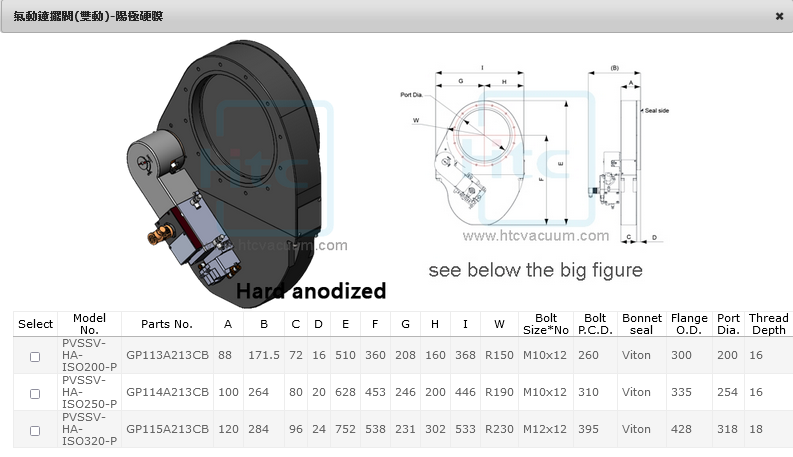This screenshot has width=793, height=457.
Task: Click the 'Thread Depth' column header
Action: coord(768,324)
